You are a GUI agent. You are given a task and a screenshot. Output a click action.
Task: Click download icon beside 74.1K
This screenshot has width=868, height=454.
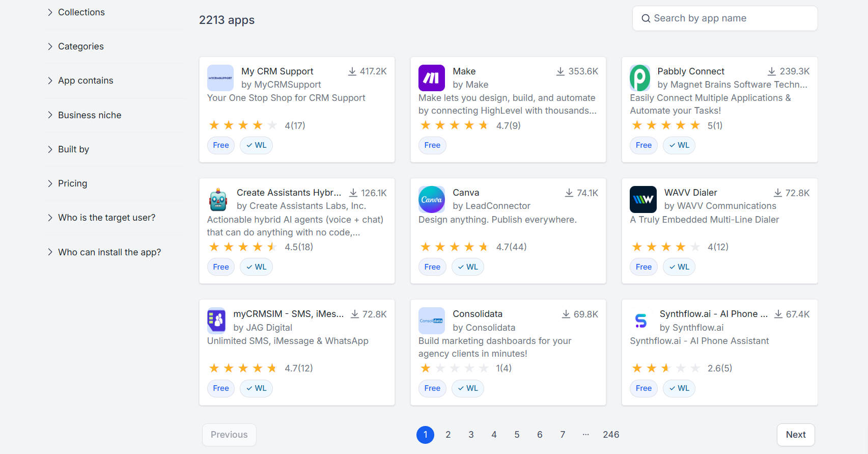569,193
